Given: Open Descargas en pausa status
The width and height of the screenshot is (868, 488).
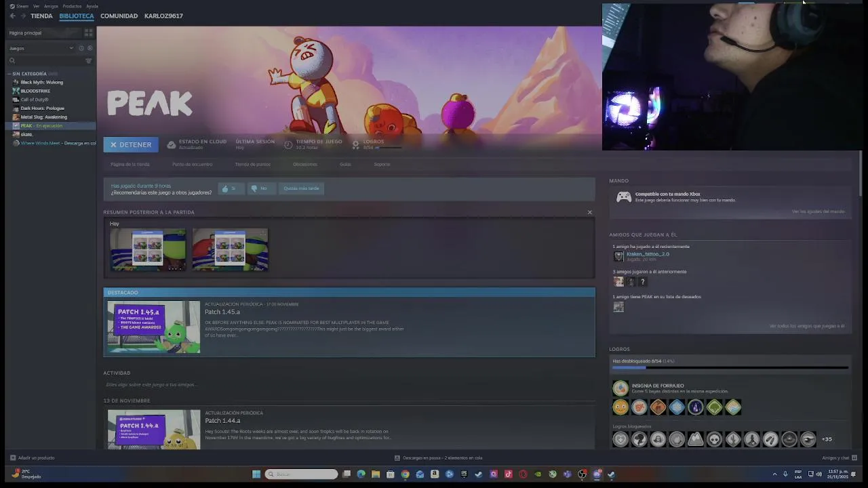Looking at the screenshot, I should pos(438,457).
